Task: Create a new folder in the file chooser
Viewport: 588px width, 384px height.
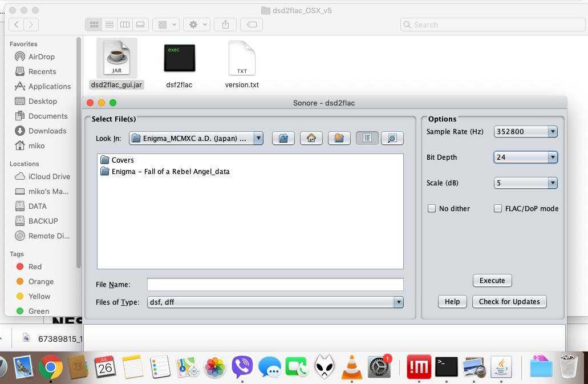Action: click(x=339, y=139)
